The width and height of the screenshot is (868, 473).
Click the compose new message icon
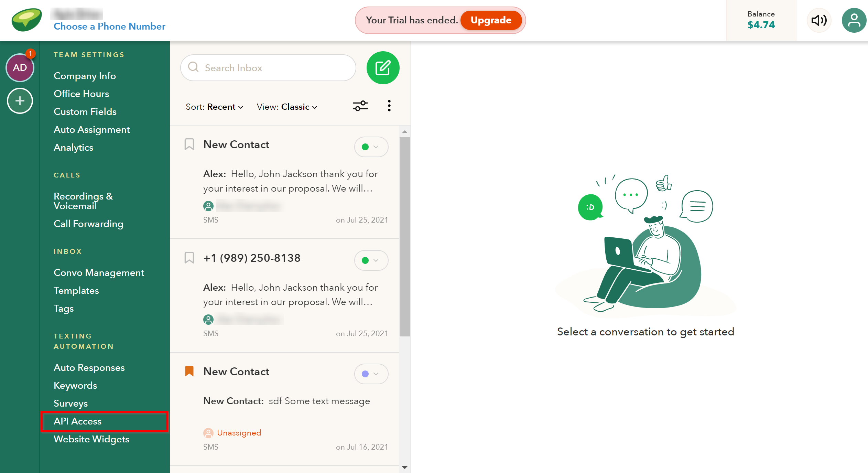(382, 67)
